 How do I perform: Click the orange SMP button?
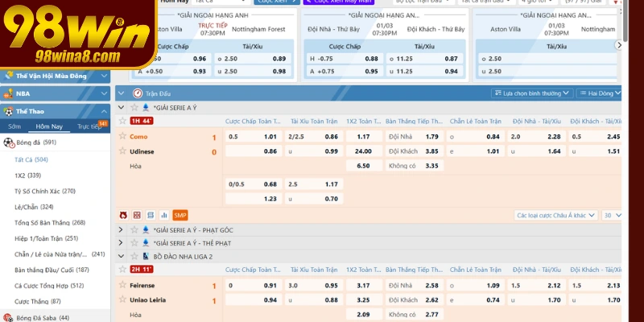180,215
